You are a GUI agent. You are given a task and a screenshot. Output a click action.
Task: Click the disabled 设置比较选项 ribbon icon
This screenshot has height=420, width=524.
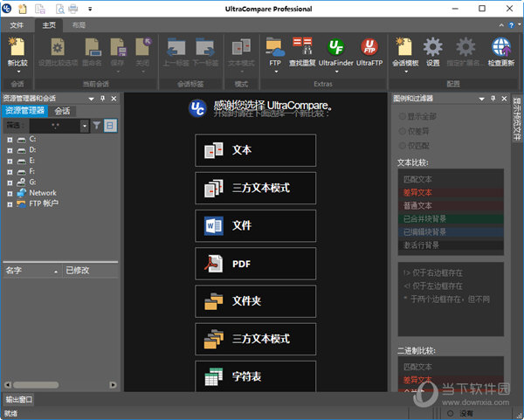(x=58, y=47)
